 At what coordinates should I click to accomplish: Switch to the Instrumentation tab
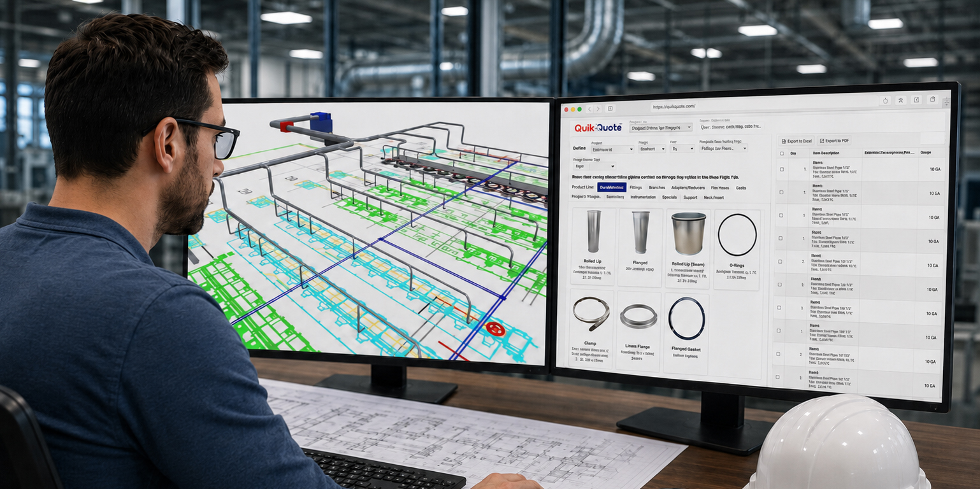click(x=643, y=197)
